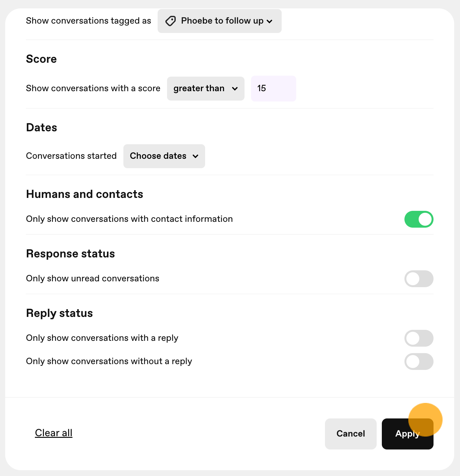The width and height of the screenshot is (460, 476).
Task: Click the Only show unread conversations label
Action: [x=93, y=278]
